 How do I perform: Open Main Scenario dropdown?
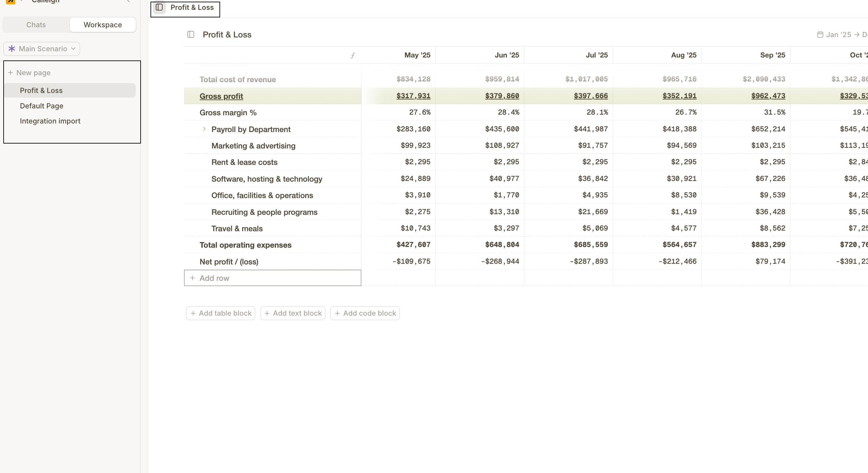(x=42, y=49)
